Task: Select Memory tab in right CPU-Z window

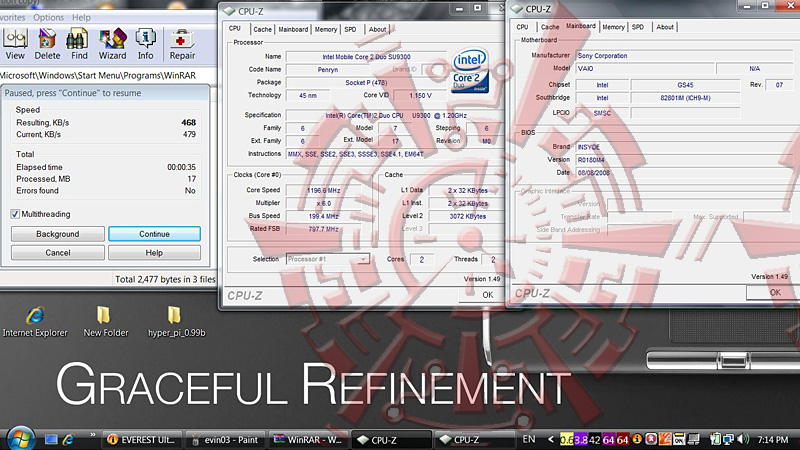Action: pyautogui.click(x=613, y=27)
